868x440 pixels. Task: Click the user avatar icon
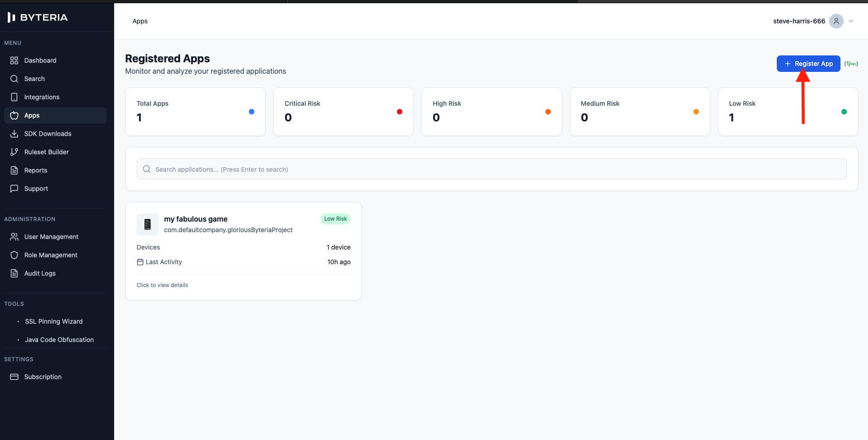point(836,21)
